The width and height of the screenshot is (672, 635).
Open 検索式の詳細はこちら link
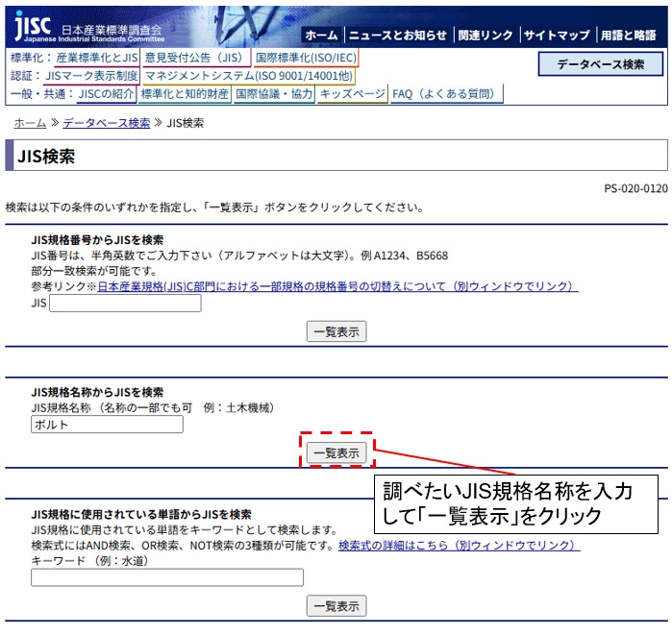(x=459, y=546)
